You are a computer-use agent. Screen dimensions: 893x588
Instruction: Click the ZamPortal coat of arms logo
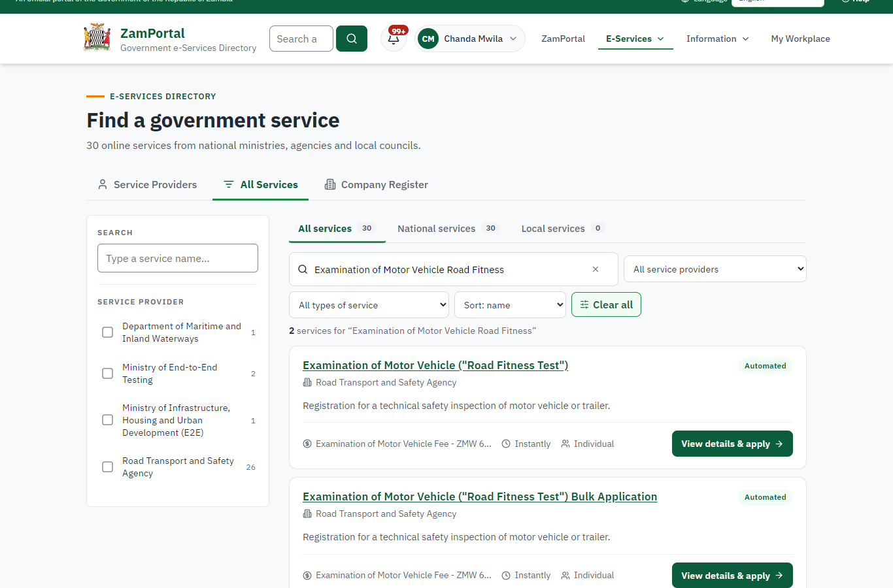[x=97, y=37]
